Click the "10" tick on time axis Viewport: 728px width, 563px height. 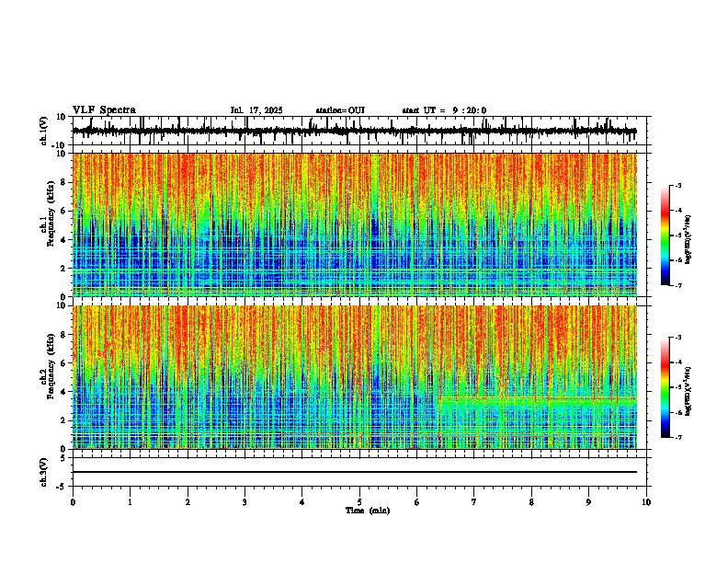point(646,502)
